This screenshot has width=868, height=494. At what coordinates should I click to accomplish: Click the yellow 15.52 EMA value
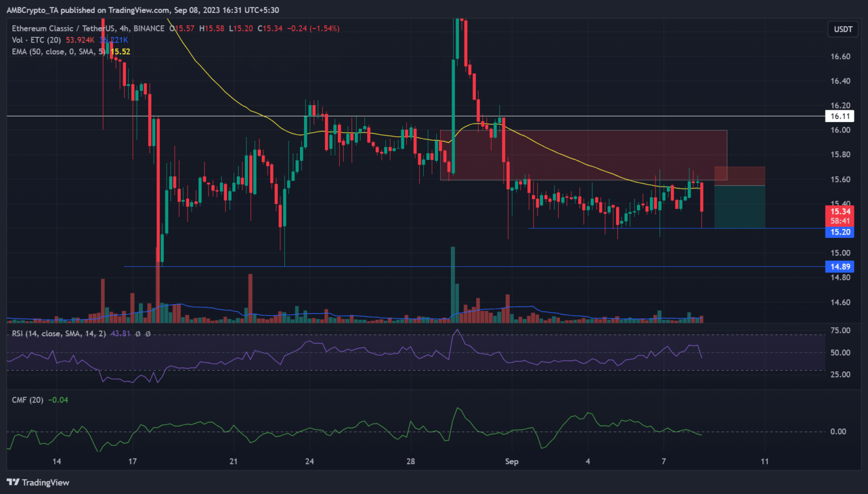120,51
